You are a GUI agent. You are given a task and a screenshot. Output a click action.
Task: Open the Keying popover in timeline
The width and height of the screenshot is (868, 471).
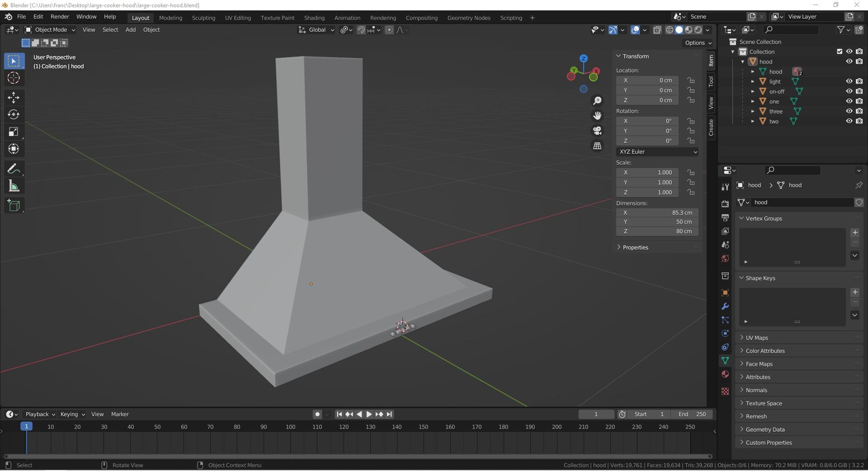point(72,414)
